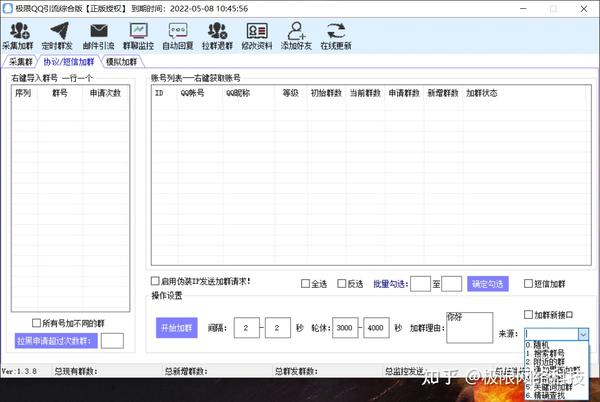
Task: Click the 批量勾选 end number field after 至
Action: tap(452, 284)
